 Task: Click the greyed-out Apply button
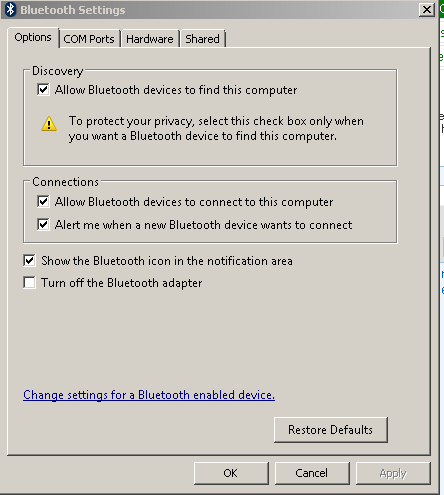click(x=393, y=473)
